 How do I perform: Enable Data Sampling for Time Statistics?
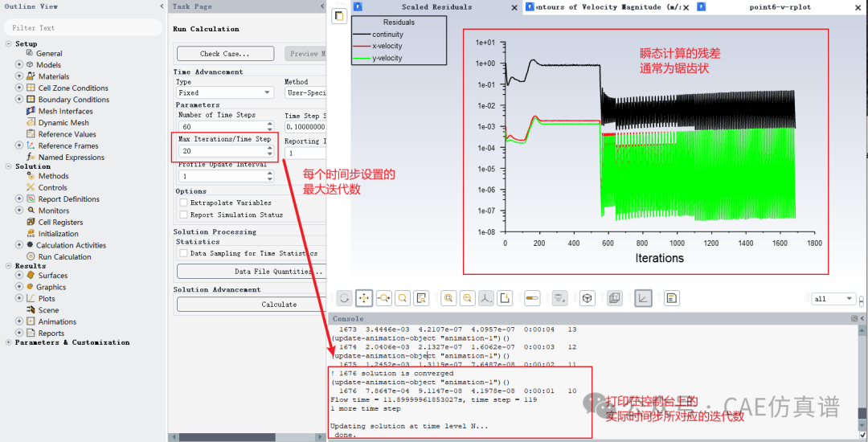(183, 253)
